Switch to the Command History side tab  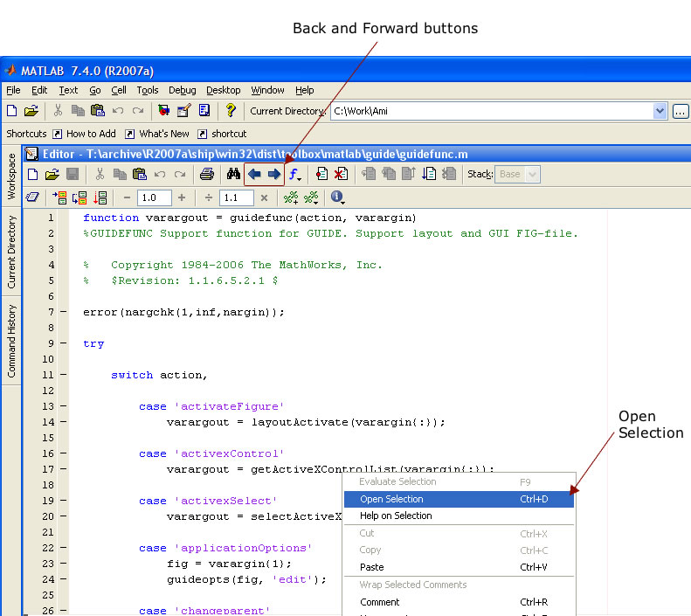click(x=11, y=341)
